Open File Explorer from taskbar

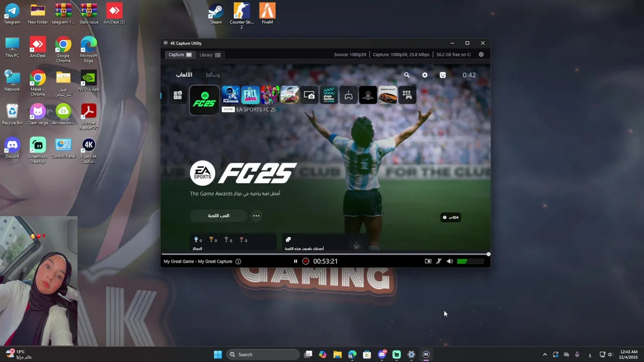click(x=338, y=354)
